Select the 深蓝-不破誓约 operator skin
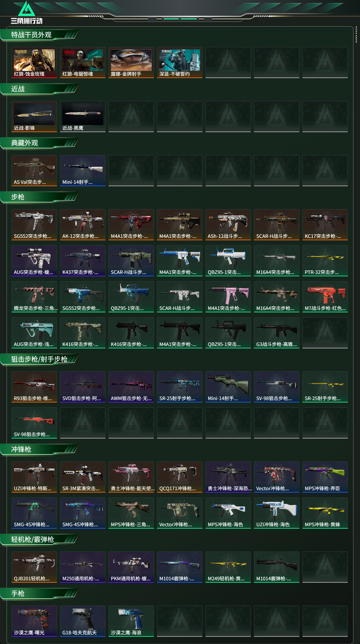The image size is (360, 644). coord(180,62)
